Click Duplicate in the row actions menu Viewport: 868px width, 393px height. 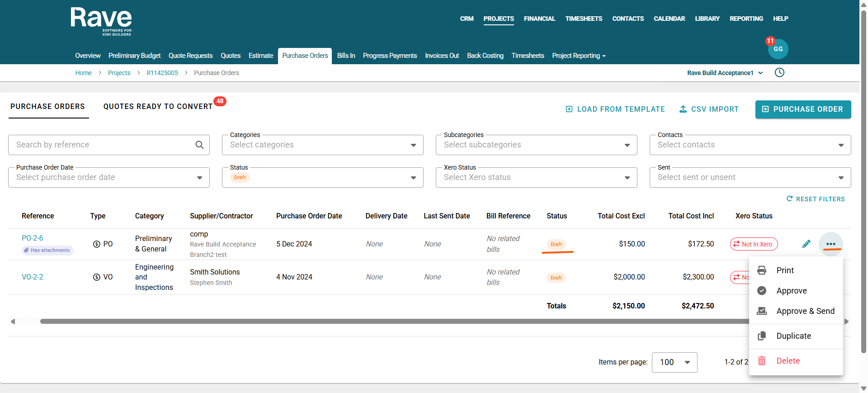793,336
